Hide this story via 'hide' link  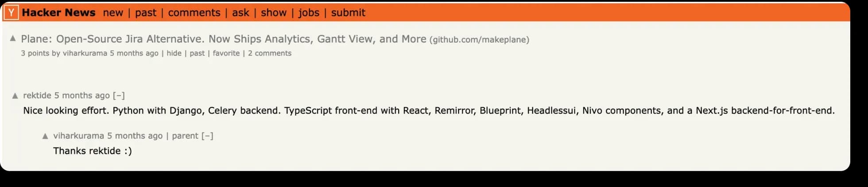click(x=174, y=53)
